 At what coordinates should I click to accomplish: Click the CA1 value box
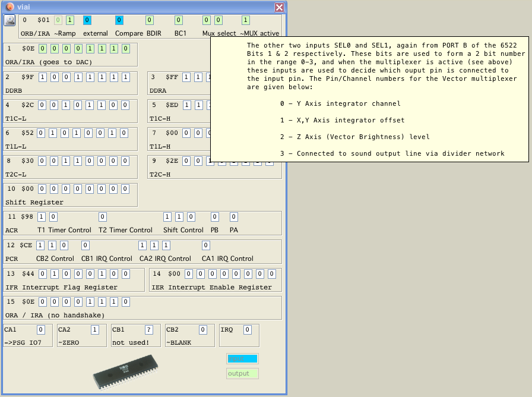[x=41, y=330]
